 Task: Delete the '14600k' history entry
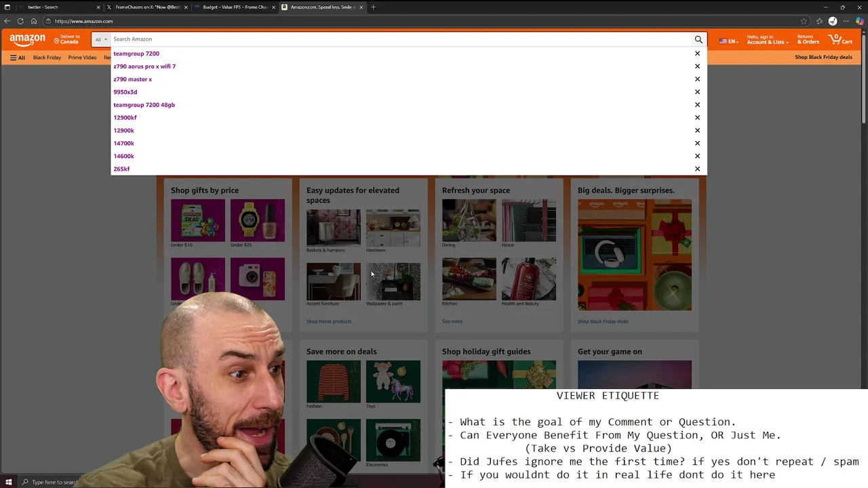pos(697,156)
